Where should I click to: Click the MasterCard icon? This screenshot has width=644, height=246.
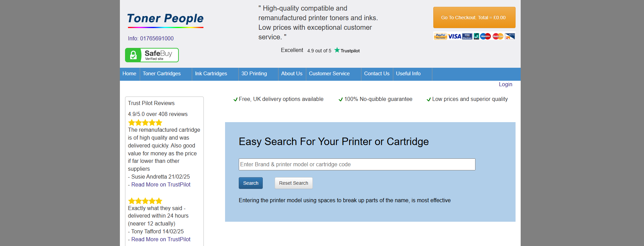[498, 36]
